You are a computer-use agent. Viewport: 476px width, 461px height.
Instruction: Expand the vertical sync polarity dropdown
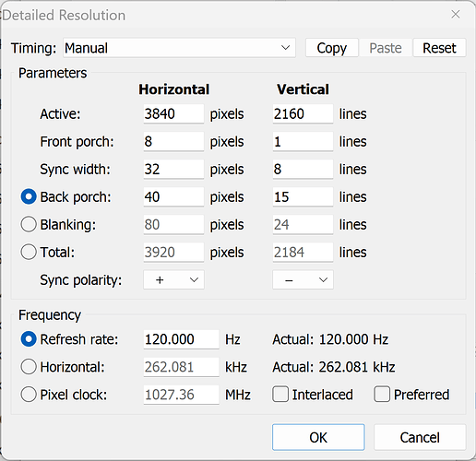coord(303,279)
